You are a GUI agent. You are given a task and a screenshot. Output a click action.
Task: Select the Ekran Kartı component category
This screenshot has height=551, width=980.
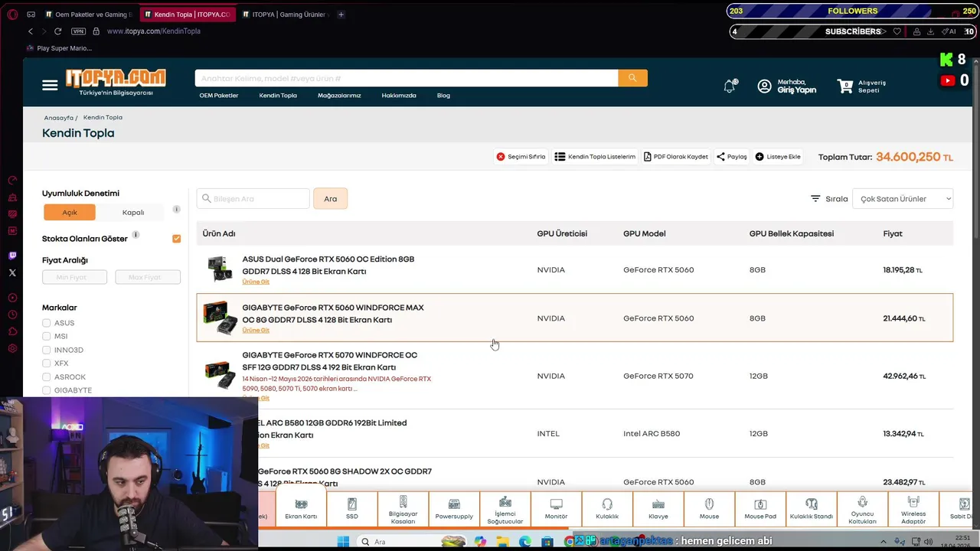click(301, 509)
